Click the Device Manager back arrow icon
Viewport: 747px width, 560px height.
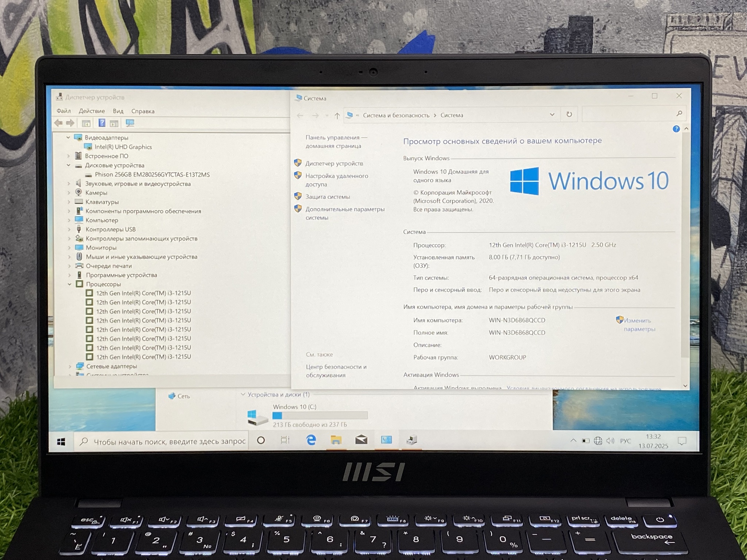click(58, 123)
